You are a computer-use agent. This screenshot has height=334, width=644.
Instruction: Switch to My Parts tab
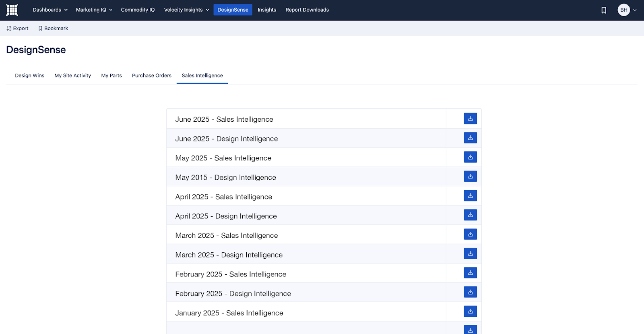(111, 75)
